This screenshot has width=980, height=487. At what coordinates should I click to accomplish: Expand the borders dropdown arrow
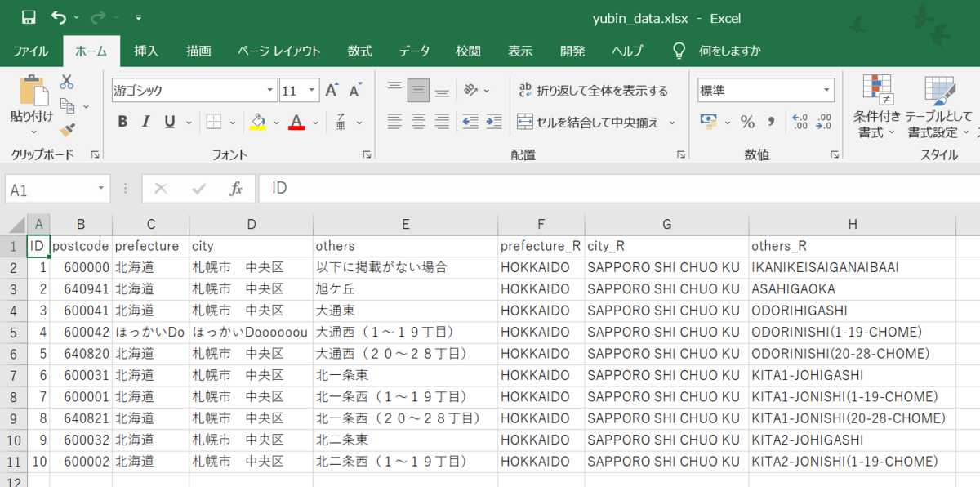[x=233, y=122]
